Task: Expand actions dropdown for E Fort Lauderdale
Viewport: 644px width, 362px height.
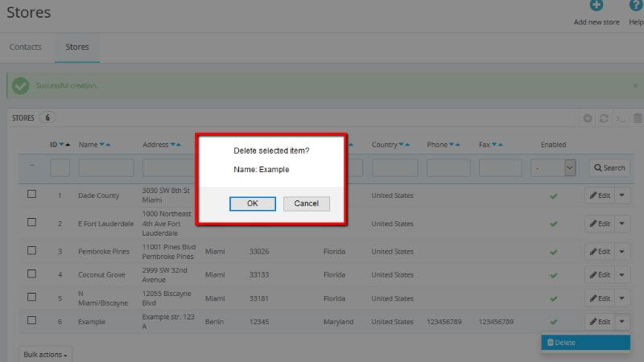Action: click(x=622, y=224)
